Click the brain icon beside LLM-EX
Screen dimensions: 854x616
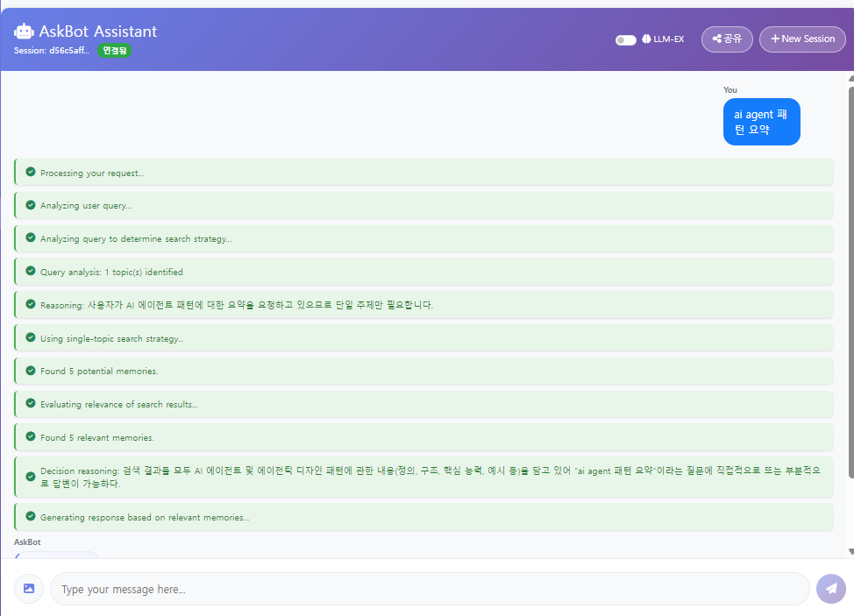pyautogui.click(x=646, y=39)
